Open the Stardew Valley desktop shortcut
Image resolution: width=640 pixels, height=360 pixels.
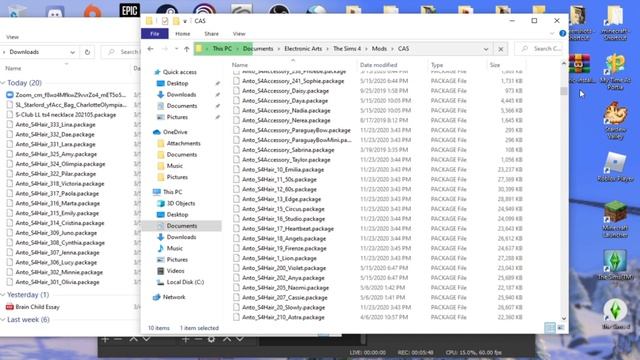(615, 121)
